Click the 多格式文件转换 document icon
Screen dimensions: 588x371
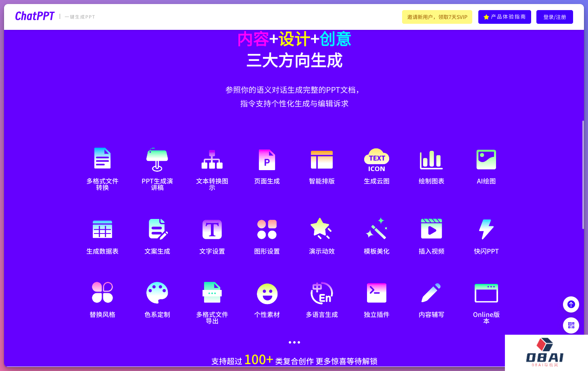tap(102, 158)
